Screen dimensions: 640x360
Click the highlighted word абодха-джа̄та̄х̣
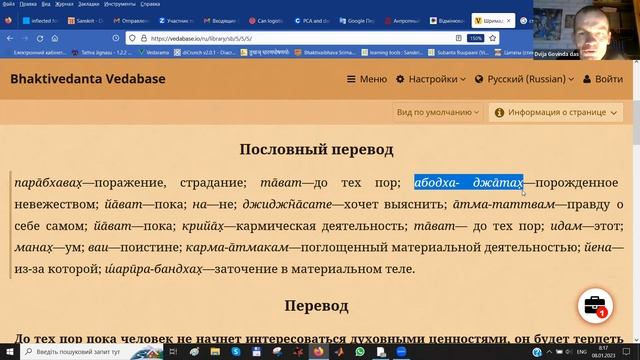click(469, 182)
